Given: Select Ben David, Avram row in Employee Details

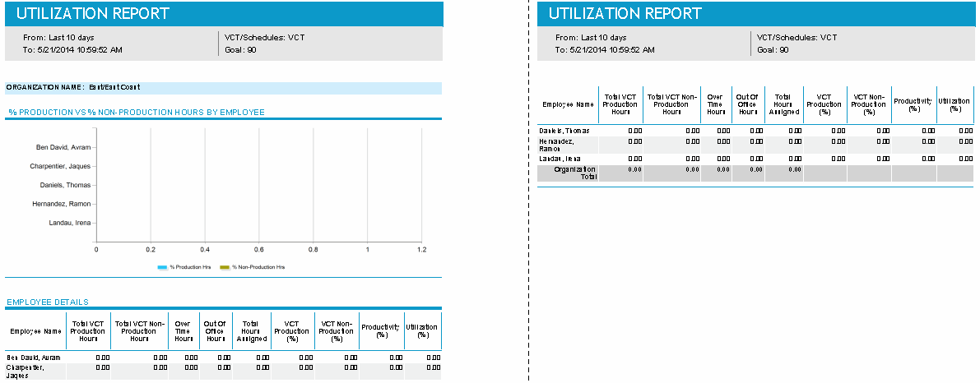Looking at the screenshot, I should 35,358.
